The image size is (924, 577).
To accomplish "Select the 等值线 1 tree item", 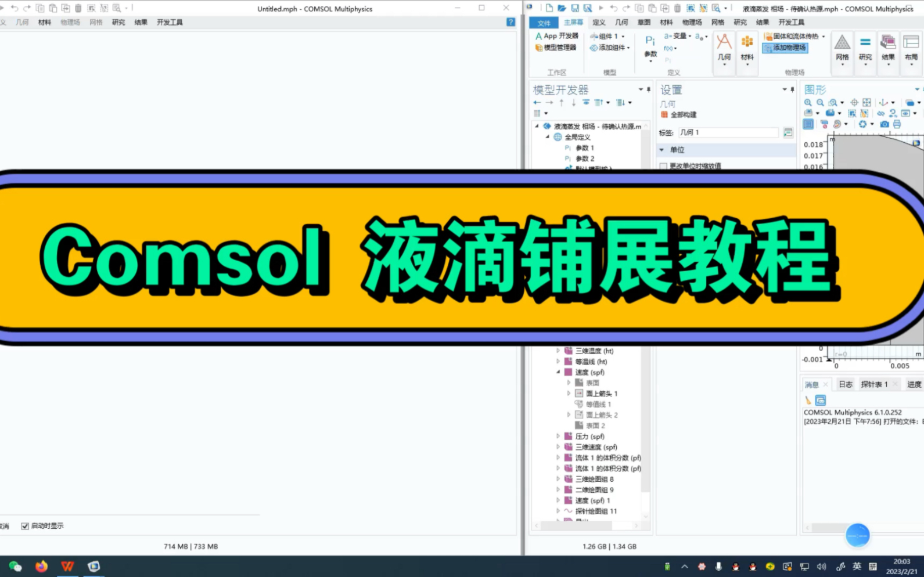I will 598,405.
